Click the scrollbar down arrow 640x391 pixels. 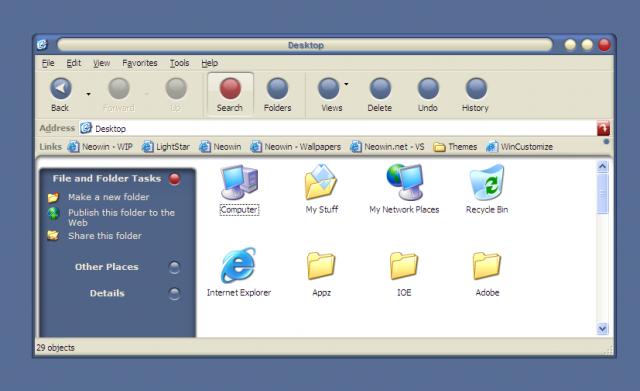602,329
